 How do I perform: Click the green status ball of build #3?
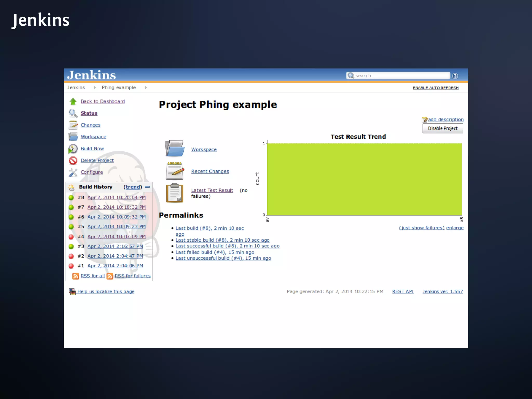click(71, 246)
